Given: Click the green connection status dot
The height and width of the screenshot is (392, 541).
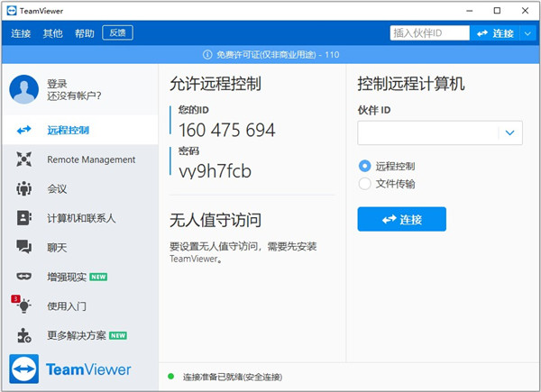Looking at the screenshot, I should pos(170,376).
